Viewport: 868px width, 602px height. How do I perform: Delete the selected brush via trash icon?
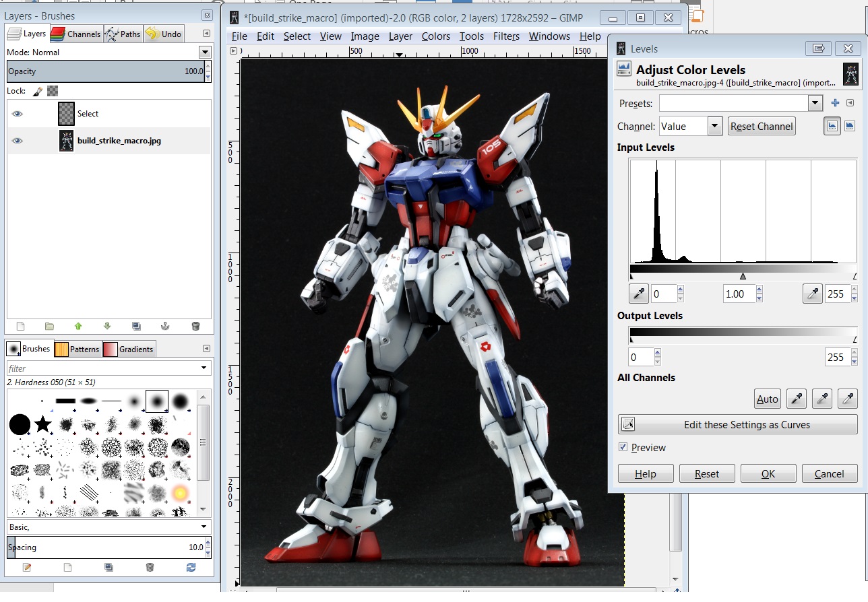[x=150, y=567]
